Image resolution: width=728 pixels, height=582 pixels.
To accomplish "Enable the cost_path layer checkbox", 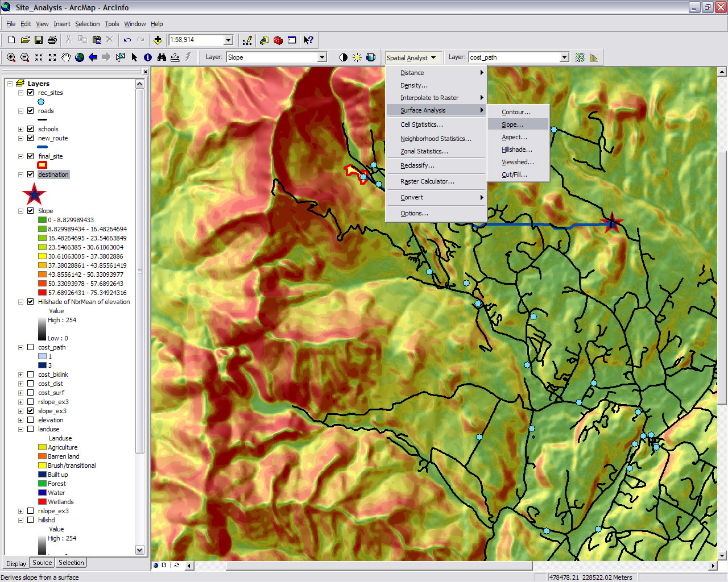I will tap(31, 347).
